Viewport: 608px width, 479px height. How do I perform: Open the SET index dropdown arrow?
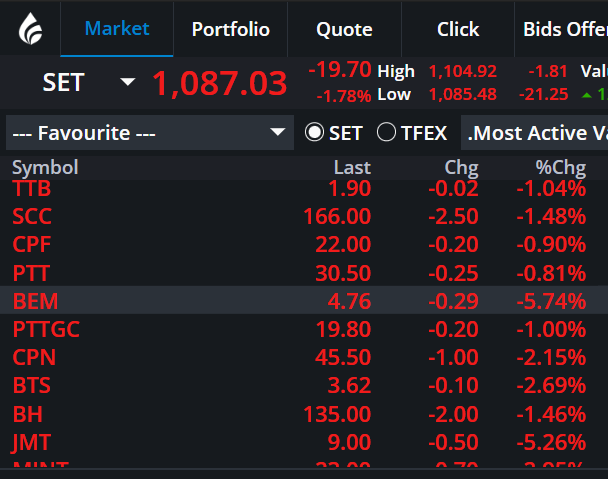coord(128,82)
